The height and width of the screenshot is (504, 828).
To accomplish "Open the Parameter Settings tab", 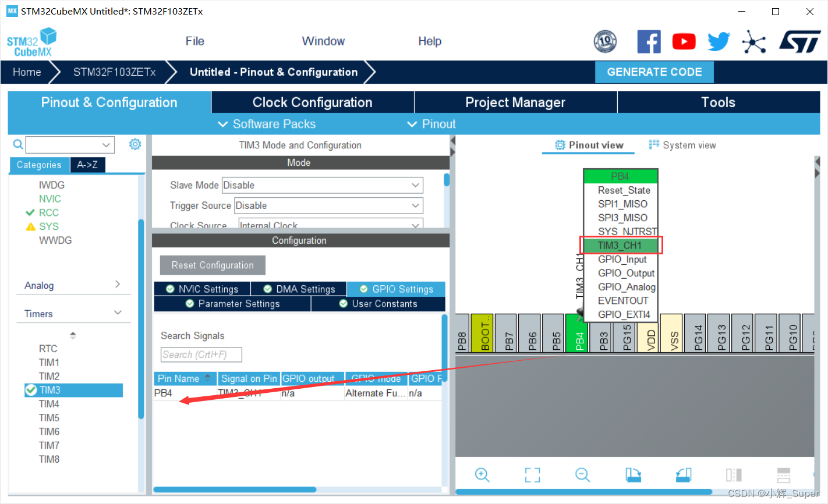I will coord(232,304).
